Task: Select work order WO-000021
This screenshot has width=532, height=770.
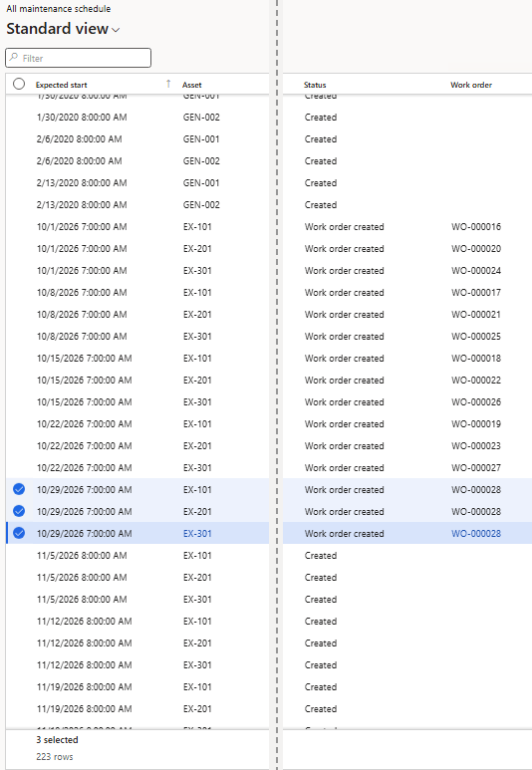Action: tap(476, 315)
